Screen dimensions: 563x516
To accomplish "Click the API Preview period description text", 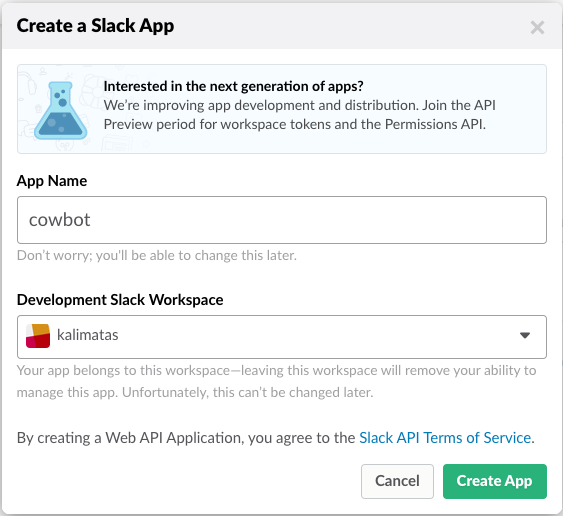I will pos(299,115).
